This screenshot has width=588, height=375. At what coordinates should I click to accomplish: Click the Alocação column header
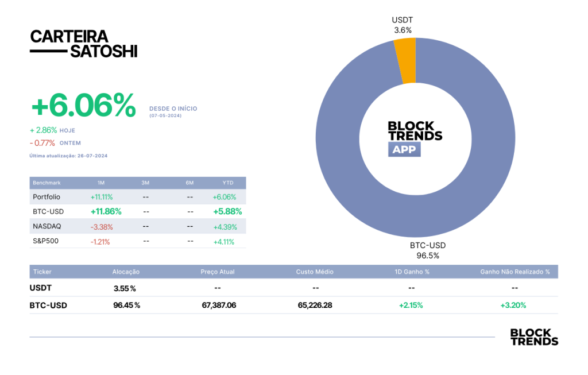pyautogui.click(x=126, y=272)
